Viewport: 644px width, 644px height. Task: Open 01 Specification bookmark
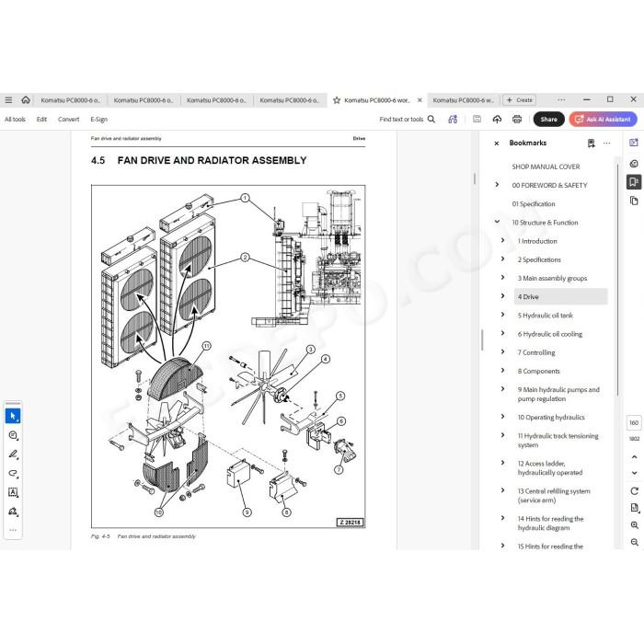(533, 203)
